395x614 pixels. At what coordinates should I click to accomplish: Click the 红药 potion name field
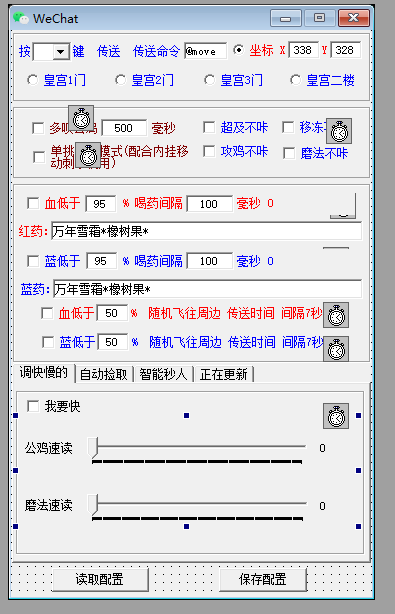pos(206,231)
